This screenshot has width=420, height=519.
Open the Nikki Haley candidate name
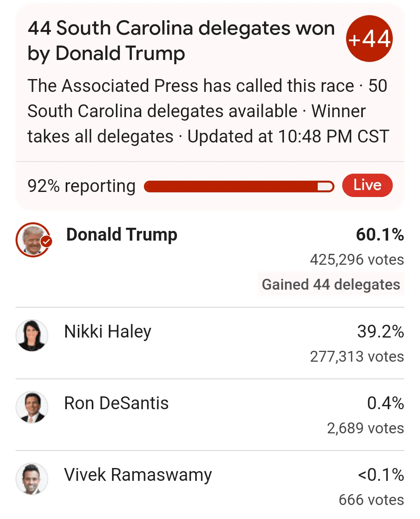click(108, 332)
